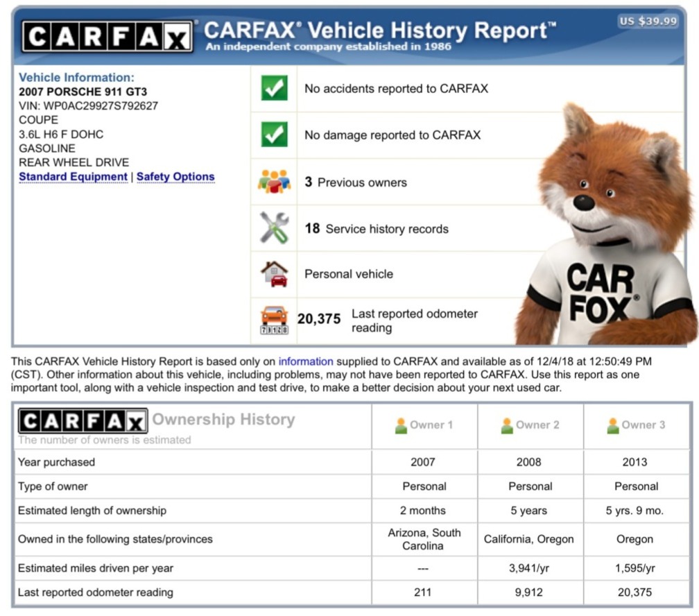This screenshot has height=616, width=699.
Task: Click Estimated miles driven per year label
Action: (x=96, y=568)
